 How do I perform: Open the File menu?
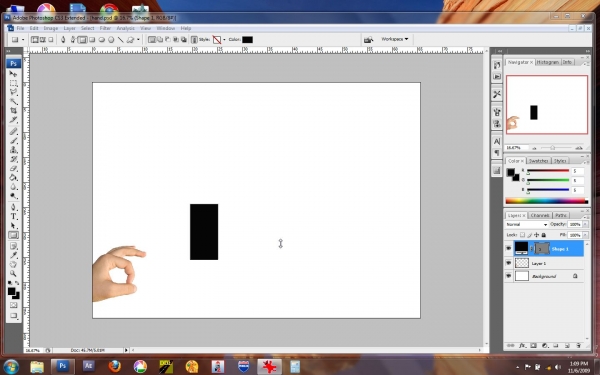pyautogui.click(x=20, y=28)
